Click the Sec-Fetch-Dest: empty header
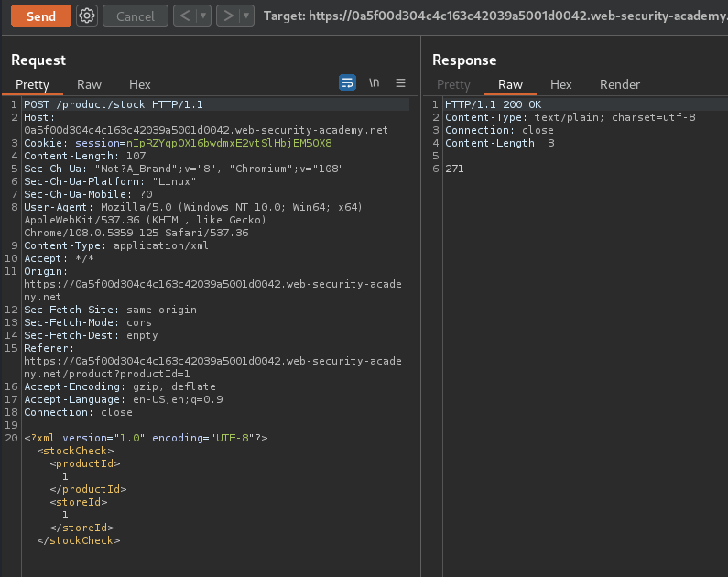This screenshot has height=577, width=728. click(x=91, y=335)
